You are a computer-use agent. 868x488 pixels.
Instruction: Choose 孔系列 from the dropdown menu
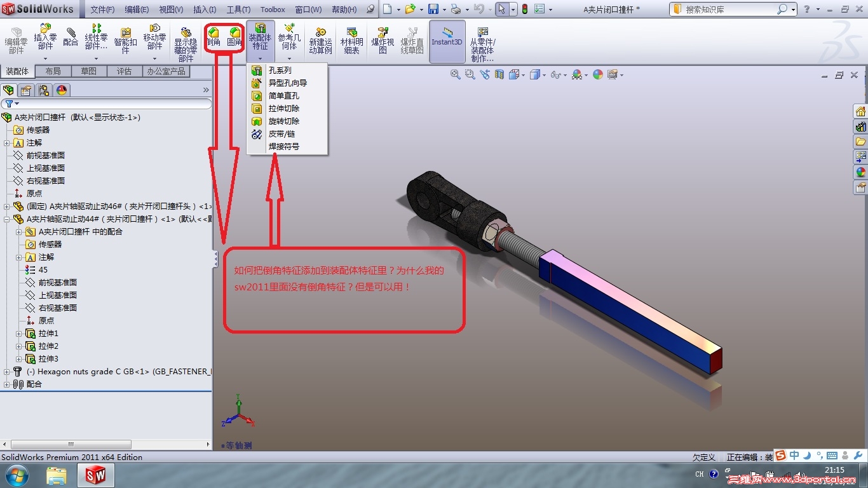[x=287, y=71]
